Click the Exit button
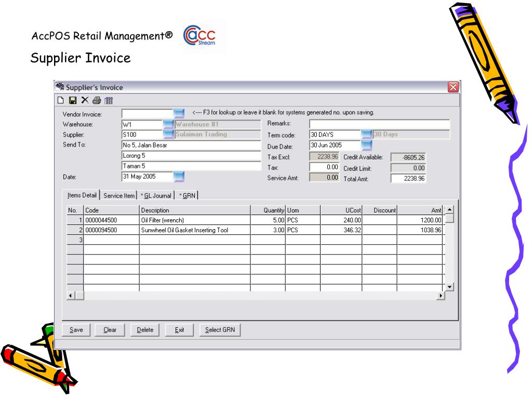Viewport: 532px width, 399px height. point(179,330)
